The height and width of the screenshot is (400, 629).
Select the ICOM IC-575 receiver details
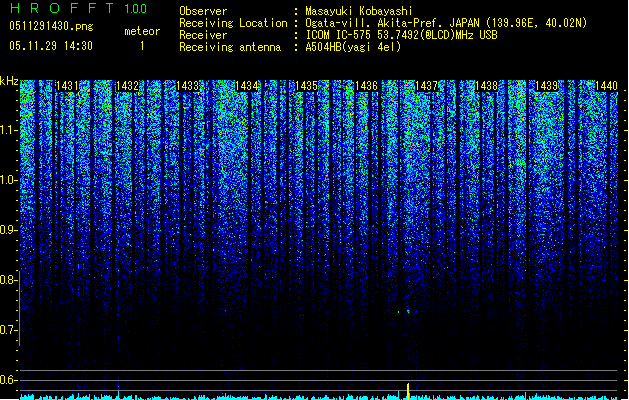click(402, 35)
